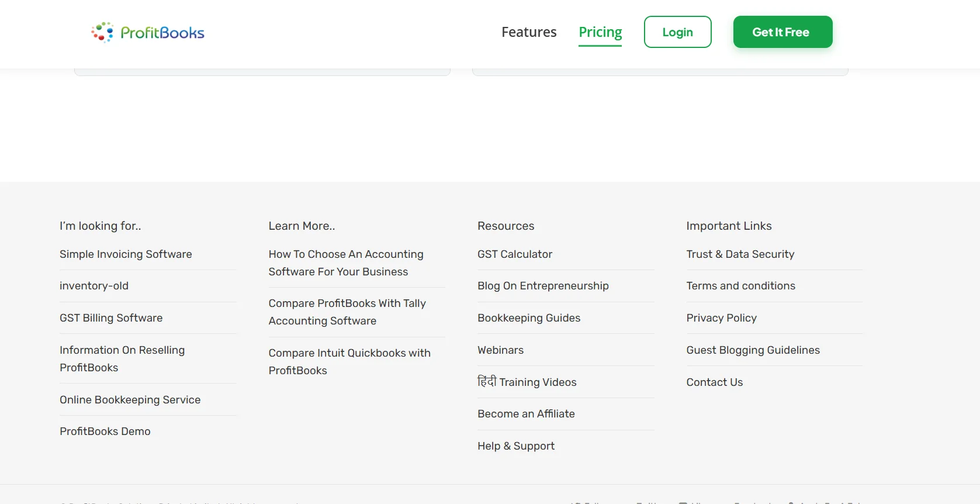This screenshot has height=504, width=980.
Task: Open Guest Blogging Guidelines link
Action: 753,350
